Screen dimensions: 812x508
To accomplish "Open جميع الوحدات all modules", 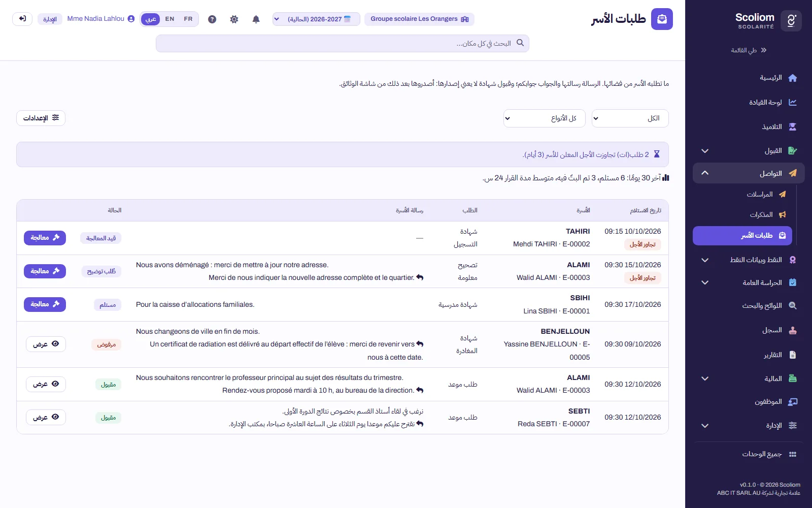I will click(x=749, y=454).
